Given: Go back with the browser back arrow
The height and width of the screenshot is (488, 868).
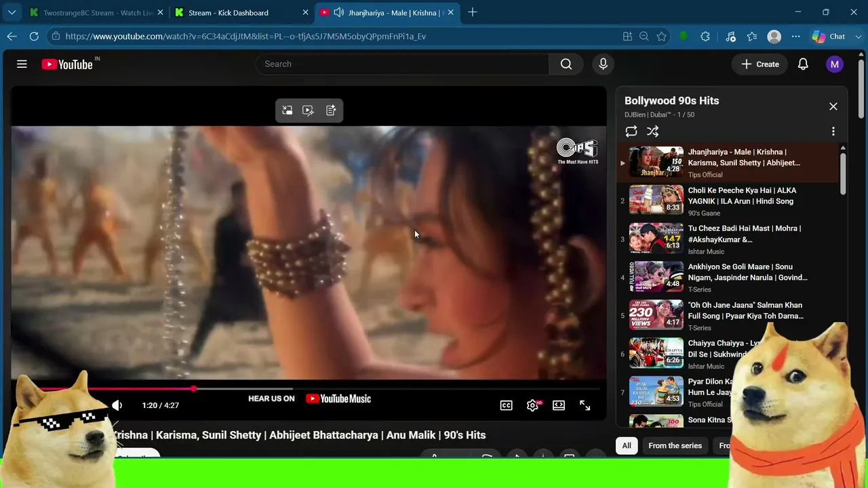Looking at the screenshot, I should 12,37.
